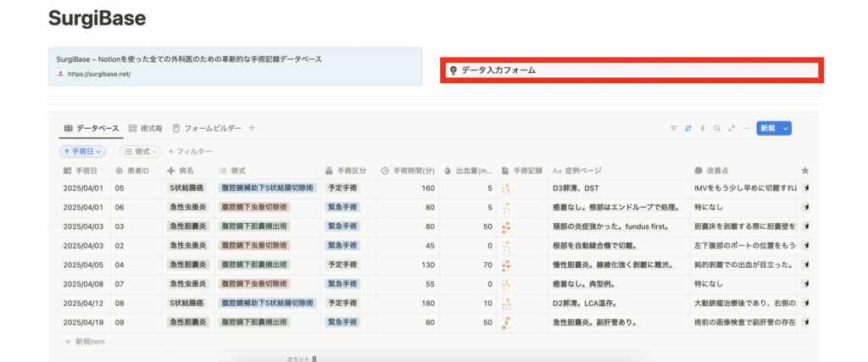Open 手術記録 thumbnail in patient 05 row
868x362 pixels.
point(505,189)
